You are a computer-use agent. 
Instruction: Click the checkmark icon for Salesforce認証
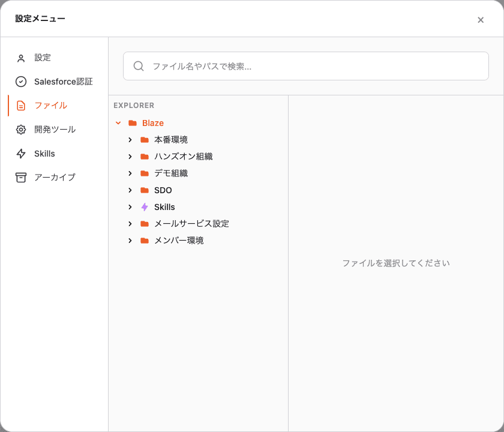click(x=21, y=82)
